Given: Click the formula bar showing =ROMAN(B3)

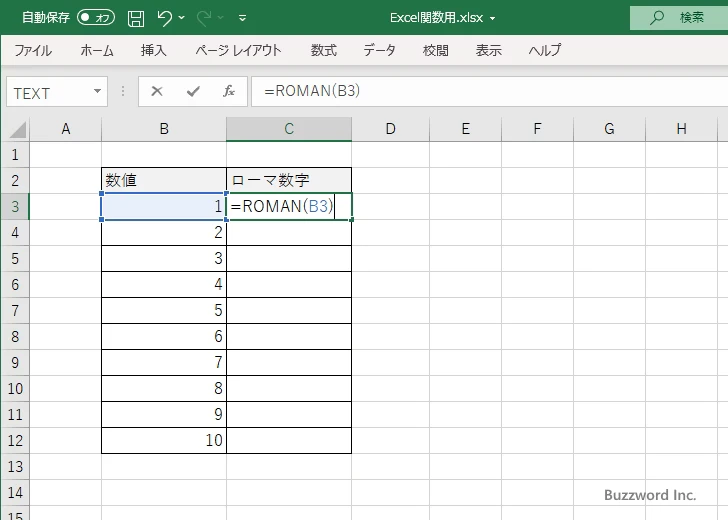Looking at the screenshot, I should pyautogui.click(x=489, y=91).
